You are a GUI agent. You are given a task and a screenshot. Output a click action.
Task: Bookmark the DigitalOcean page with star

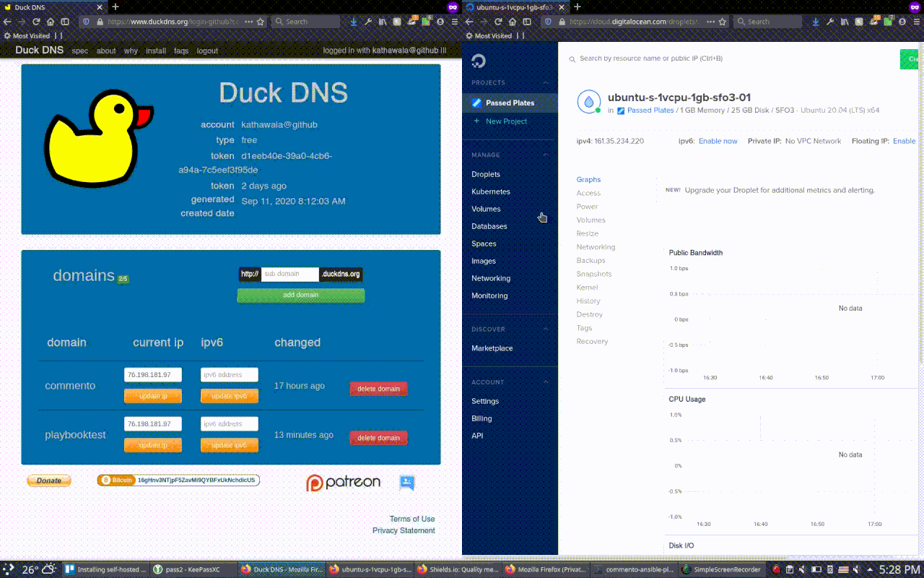pos(723,22)
